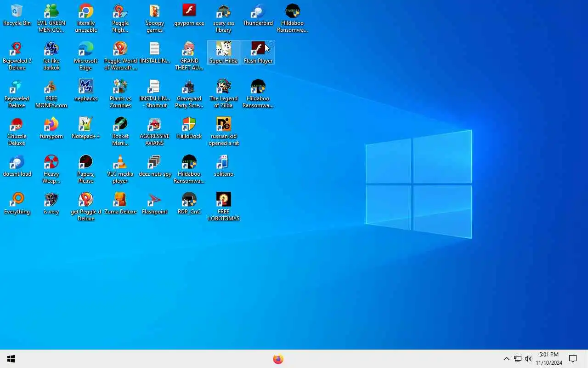This screenshot has height=368, width=588.
Task: Select the scary ass library icon
Action: click(224, 18)
